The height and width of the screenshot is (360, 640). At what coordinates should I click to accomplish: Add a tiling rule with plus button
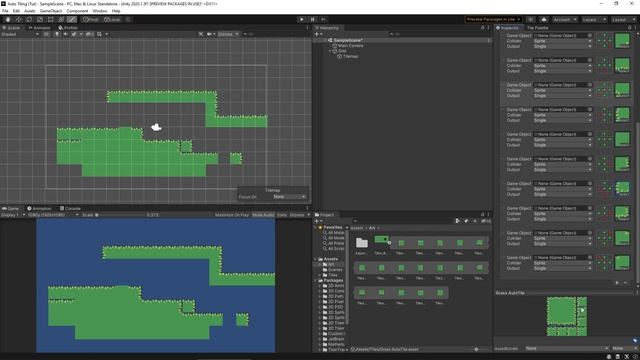pos(617,282)
